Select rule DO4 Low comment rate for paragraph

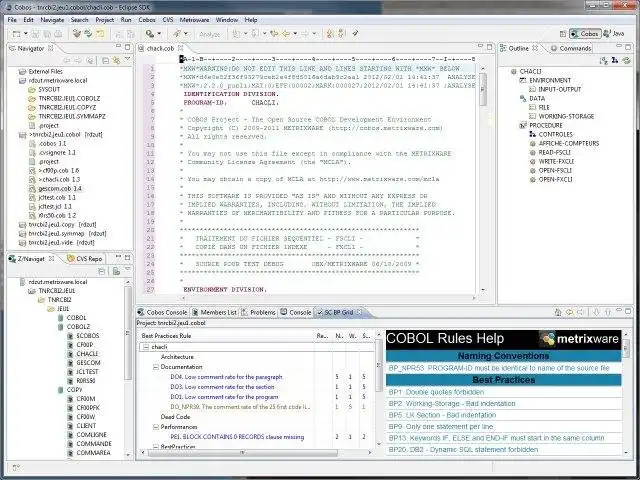[226, 377]
